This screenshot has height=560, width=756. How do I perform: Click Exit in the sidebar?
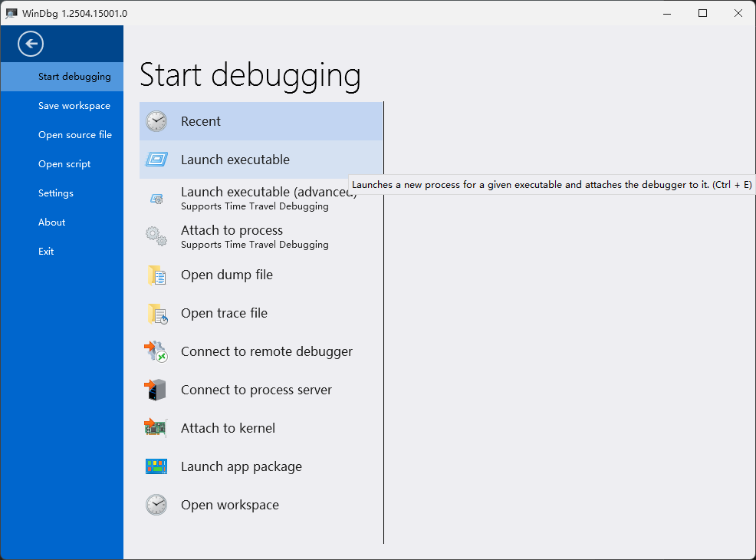61,252
